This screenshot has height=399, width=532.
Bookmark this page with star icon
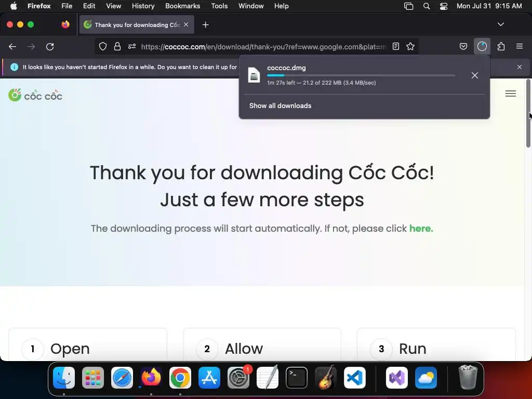click(410, 46)
